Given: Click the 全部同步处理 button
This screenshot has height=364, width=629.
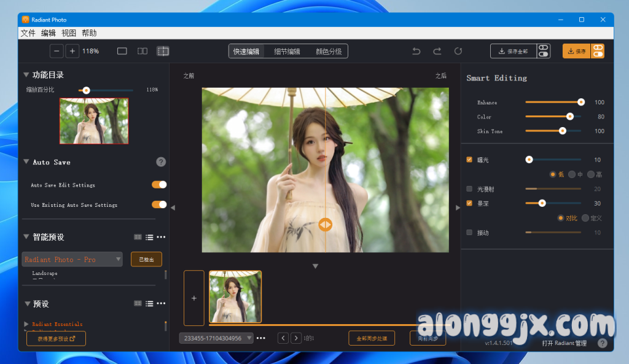Looking at the screenshot, I should click(x=372, y=338).
